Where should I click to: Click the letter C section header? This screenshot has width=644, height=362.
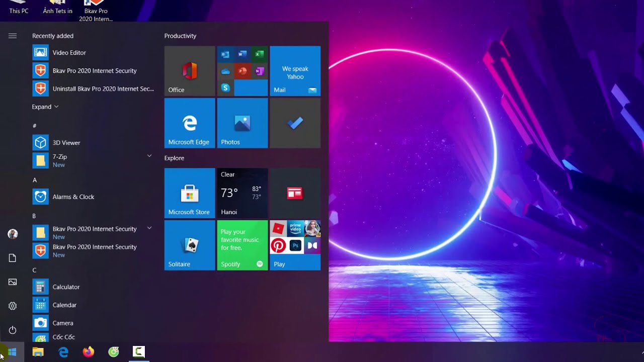tap(34, 270)
